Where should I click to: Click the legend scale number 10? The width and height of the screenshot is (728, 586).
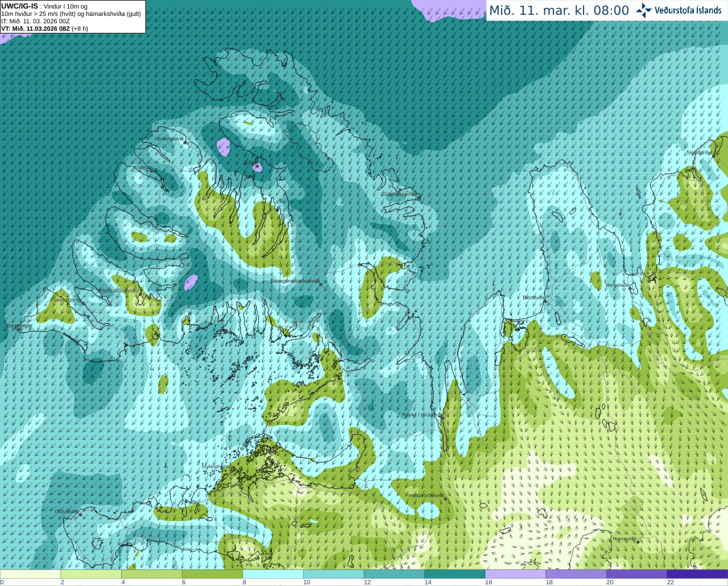pyautogui.click(x=307, y=582)
